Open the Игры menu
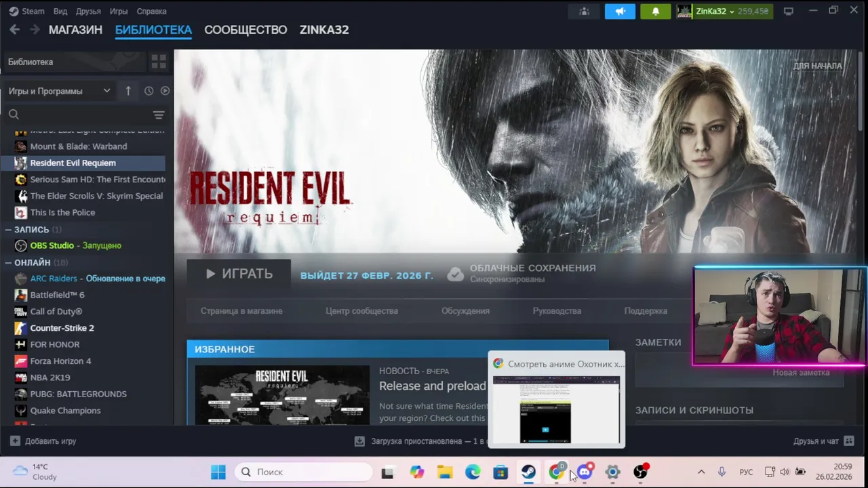868x488 pixels. (x=119, y=12)
